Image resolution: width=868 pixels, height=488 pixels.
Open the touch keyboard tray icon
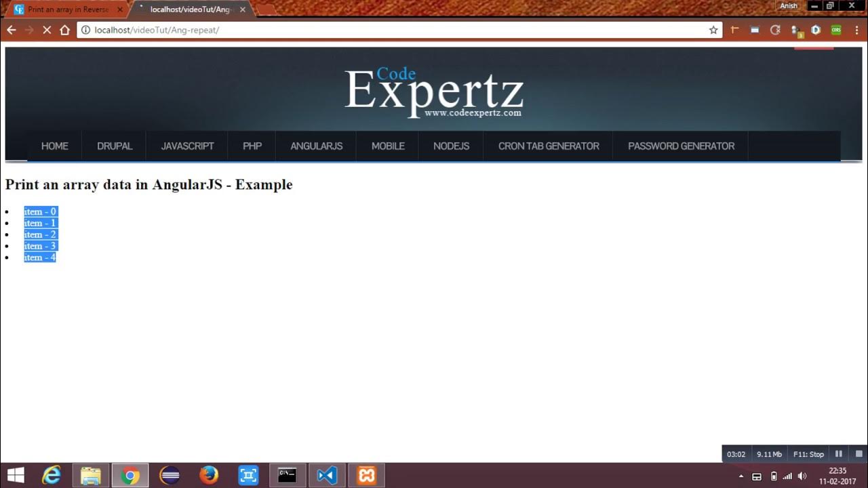(x=757, y=476)
